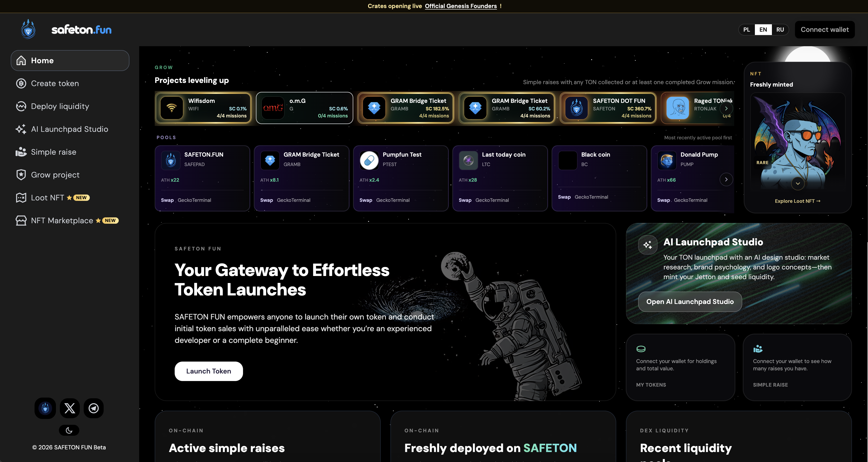868x462 pixels.
Task: Click the "Freshly deployed on SAFETON" heading
Action: tap(491, 448)
